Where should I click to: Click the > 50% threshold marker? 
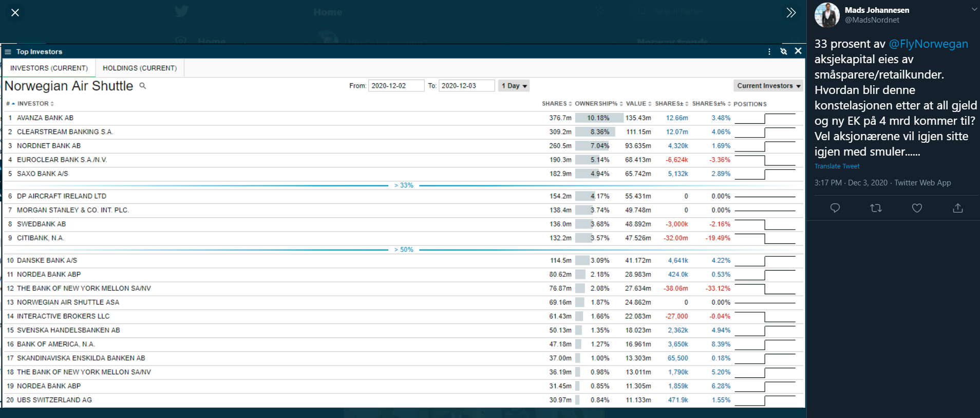pyautogui.click(x=404, y=250)
